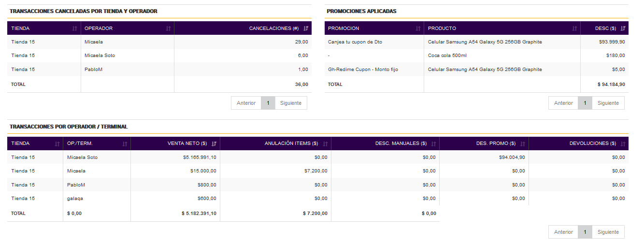Click Siguiente in canceled transactions pagination
The width and height of the screenshot is (644, 243).
[291, 103]
